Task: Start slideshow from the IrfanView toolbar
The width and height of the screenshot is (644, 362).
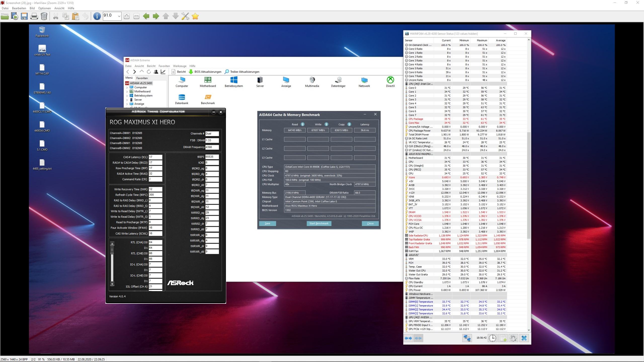Action: point(15,16)
